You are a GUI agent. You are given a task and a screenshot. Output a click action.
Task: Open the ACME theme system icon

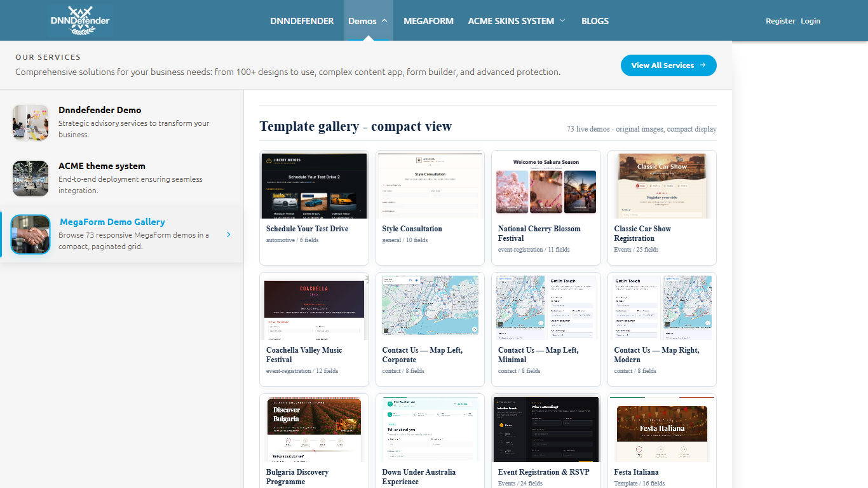[31, 179]
